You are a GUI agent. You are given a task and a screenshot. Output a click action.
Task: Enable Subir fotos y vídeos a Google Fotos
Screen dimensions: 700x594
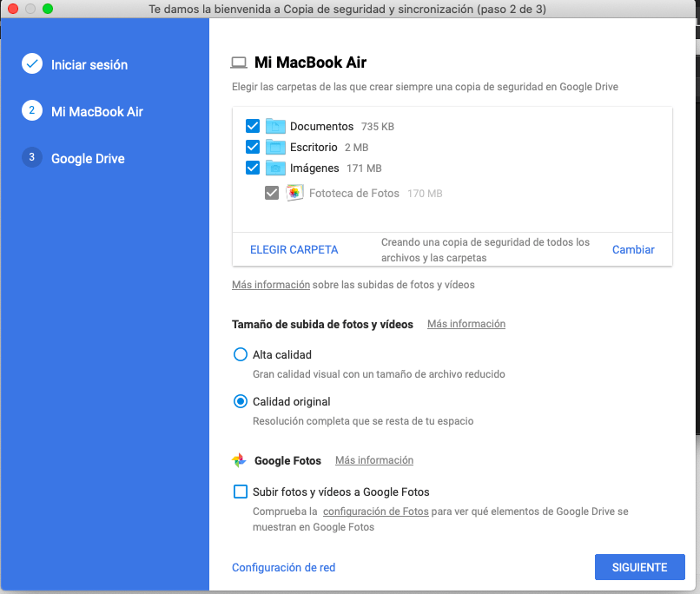pos(241,492)
